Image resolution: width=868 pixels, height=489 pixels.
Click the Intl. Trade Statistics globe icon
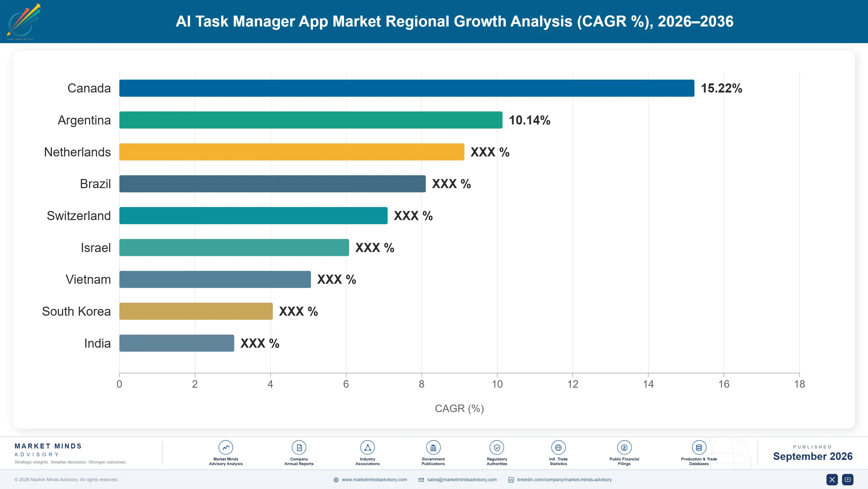[x=558, y=447]
